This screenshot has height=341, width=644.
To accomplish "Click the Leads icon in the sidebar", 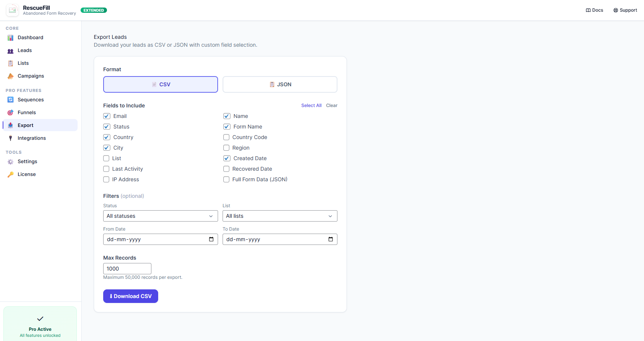I will [10, 50].
